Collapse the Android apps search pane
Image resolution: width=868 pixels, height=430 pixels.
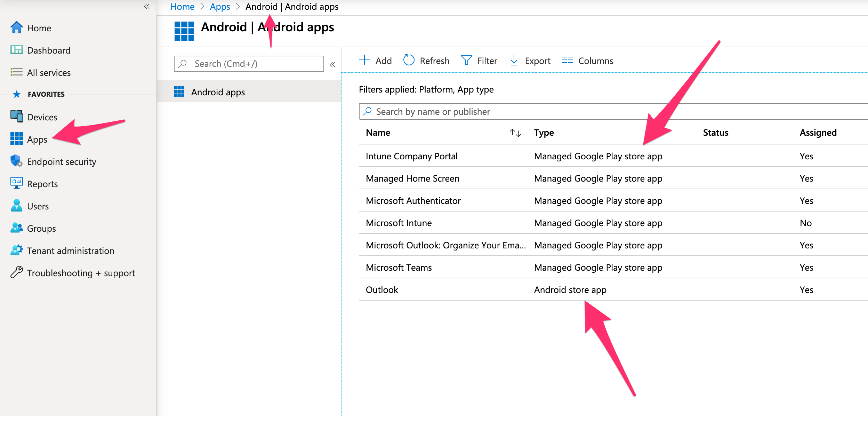[x=332, y=64]
